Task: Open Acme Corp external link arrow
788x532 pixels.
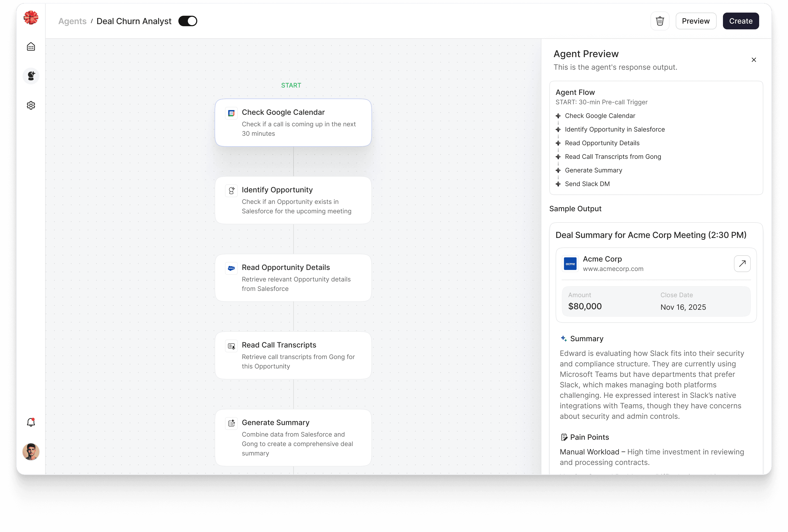Action: click(742, 264)
